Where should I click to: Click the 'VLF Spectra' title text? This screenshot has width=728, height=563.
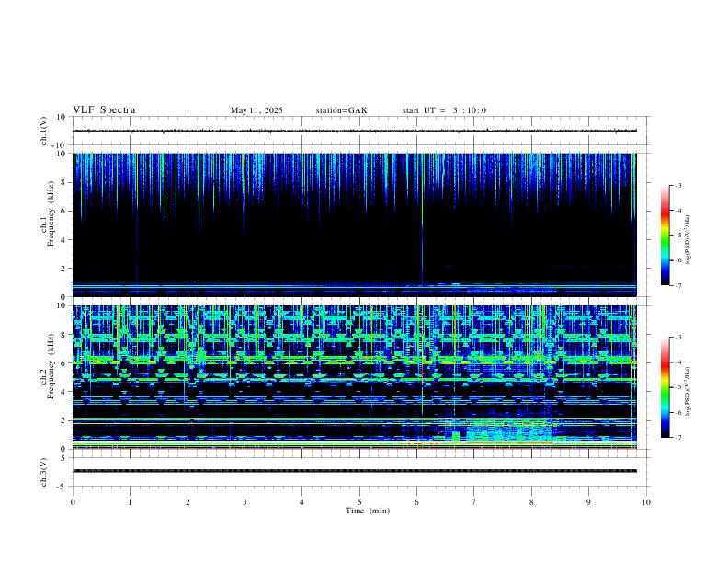(104, 110)
